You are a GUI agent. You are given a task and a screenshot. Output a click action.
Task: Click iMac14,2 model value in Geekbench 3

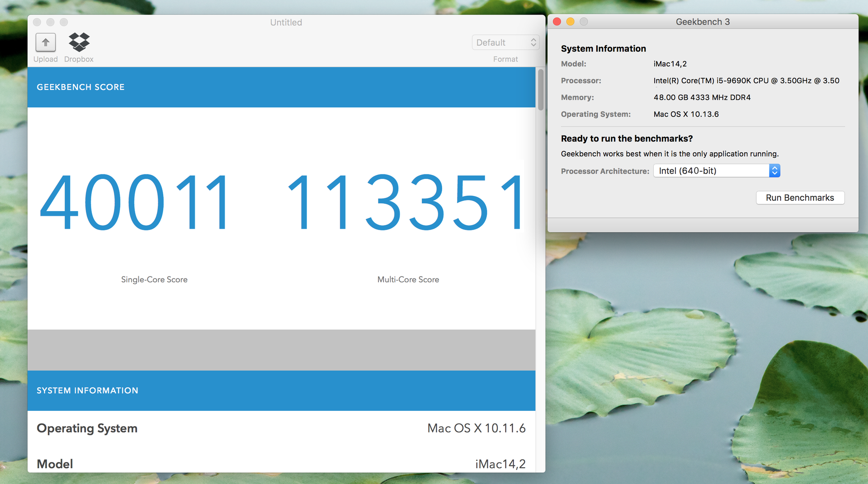click(670, 64)
